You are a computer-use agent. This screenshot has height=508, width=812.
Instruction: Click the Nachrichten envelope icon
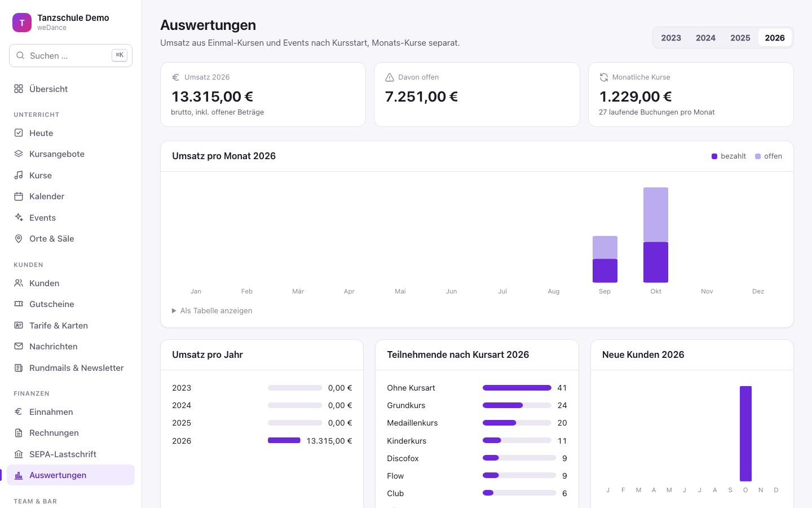click(19, 346)
